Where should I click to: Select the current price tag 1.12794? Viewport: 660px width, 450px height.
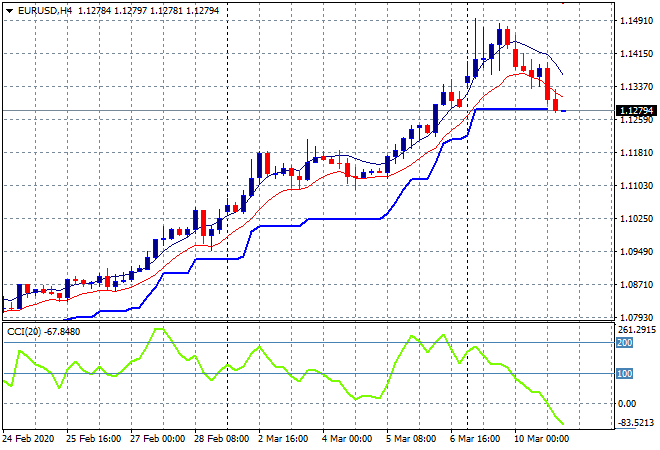pos(636,111)
